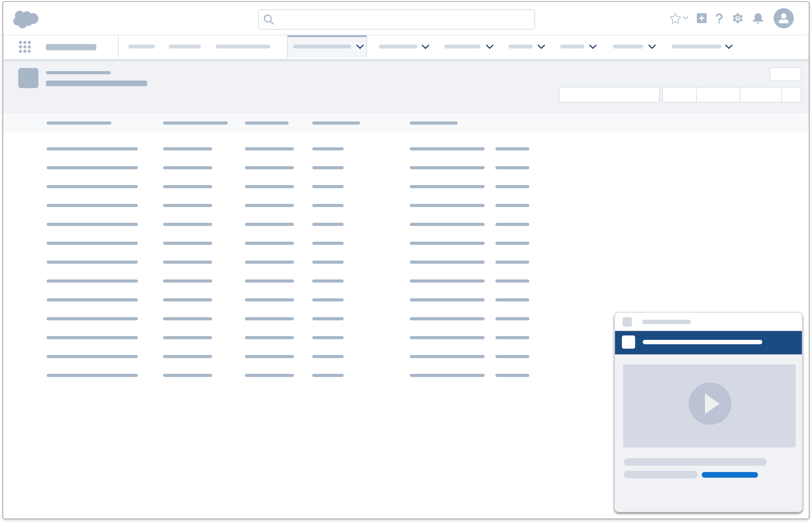Image resolution: width=812 pixels, height=523 pixels.
Task: Expand the rightmost navigation item's chevron
Action: click(x=729, y=47)
